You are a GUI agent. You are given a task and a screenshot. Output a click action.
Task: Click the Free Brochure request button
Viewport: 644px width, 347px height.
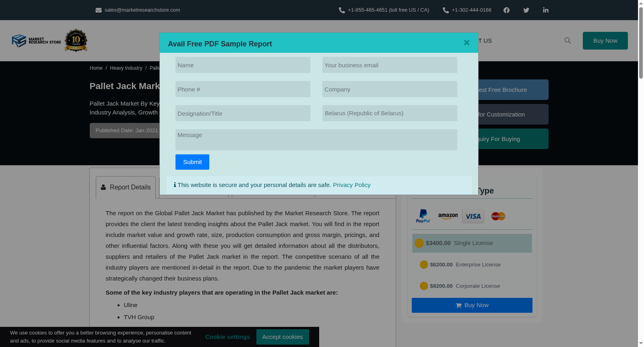[x=513, y=89]
